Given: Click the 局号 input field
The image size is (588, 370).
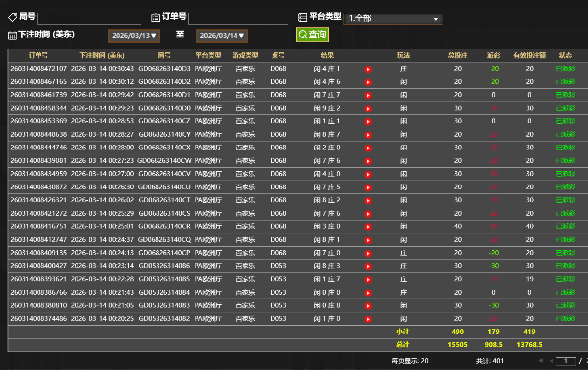Looking at the screenshot, I should 89,18.
